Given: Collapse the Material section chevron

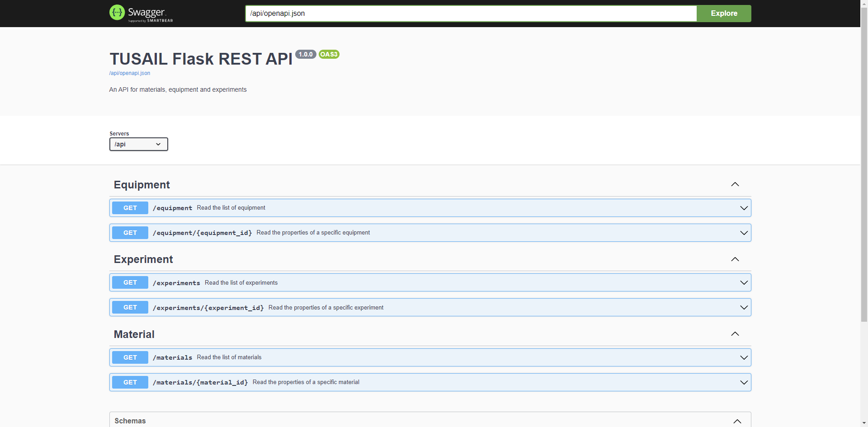Looking at the screenshot, I should tap(735, 334).
